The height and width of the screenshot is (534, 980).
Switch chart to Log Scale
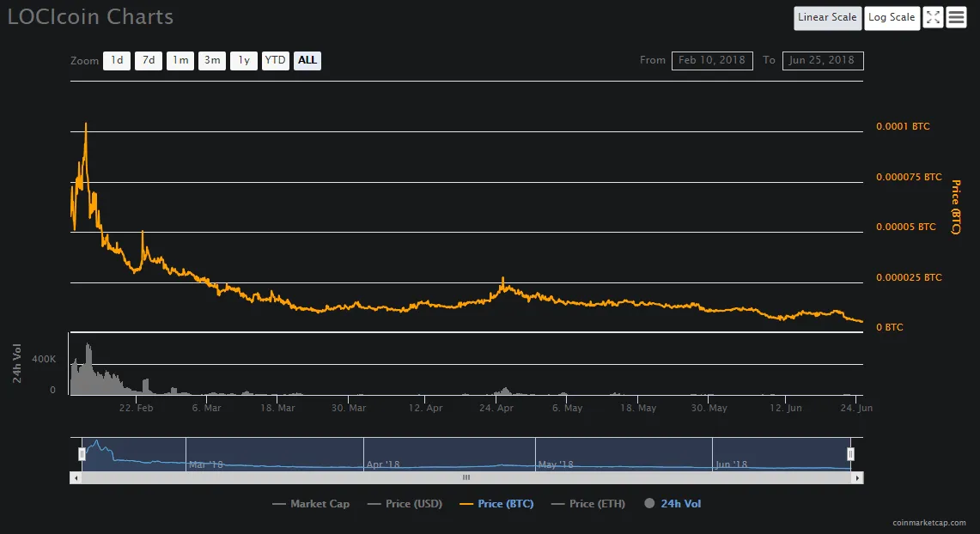pyautogui.click(x=892, y=17)
